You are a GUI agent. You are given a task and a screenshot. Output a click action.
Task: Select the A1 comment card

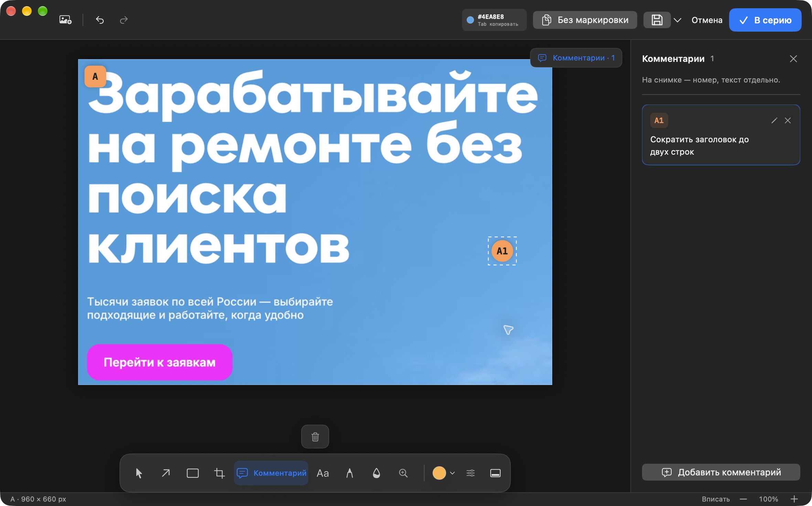coord(721,135)
